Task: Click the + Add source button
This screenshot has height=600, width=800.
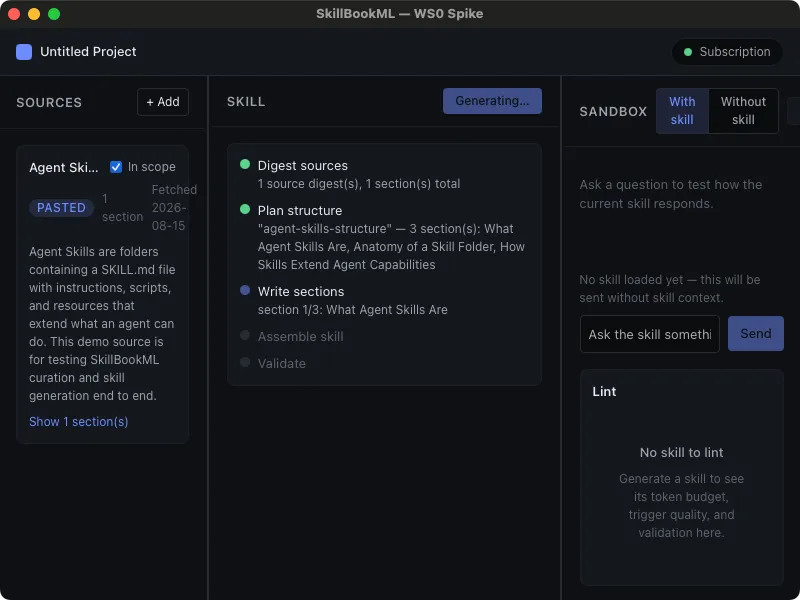Action: pos(163,102)
